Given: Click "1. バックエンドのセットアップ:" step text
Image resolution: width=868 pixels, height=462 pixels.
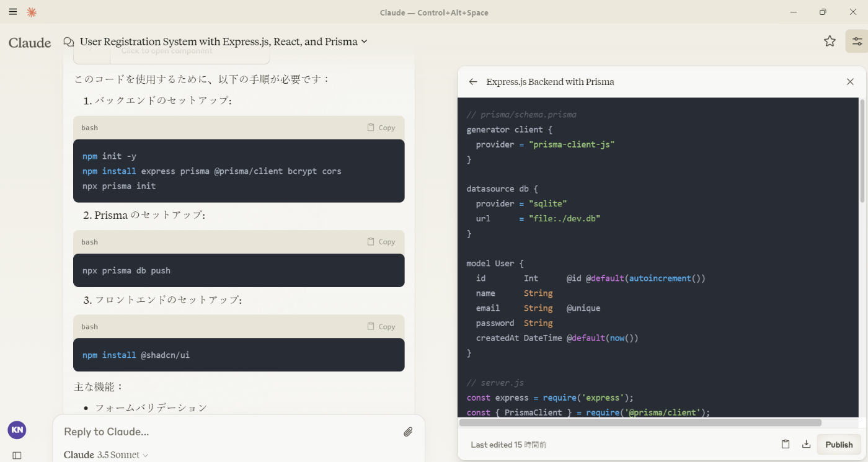Looking at the screenshot, I should click(x=157, y=100).
